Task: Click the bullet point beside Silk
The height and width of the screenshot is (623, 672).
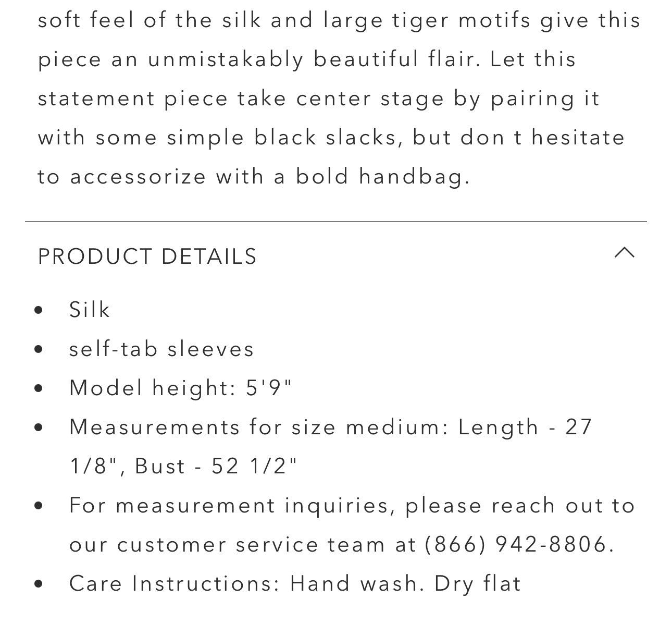Action: (x=39, y=311)
